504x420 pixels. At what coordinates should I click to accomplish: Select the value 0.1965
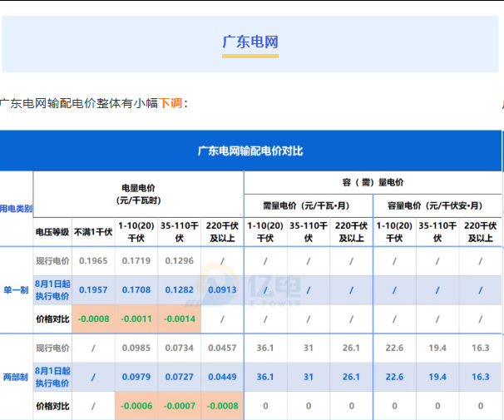coord(93,260)
